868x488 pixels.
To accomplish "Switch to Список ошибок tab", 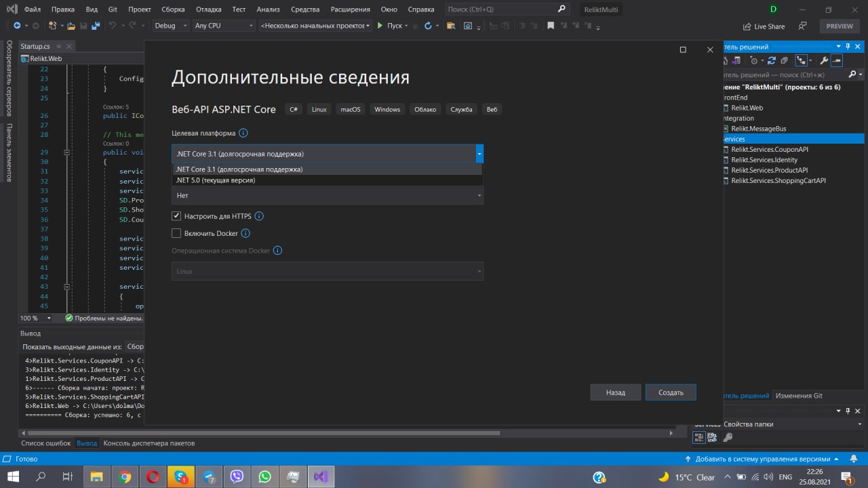I will coord(46,443).
